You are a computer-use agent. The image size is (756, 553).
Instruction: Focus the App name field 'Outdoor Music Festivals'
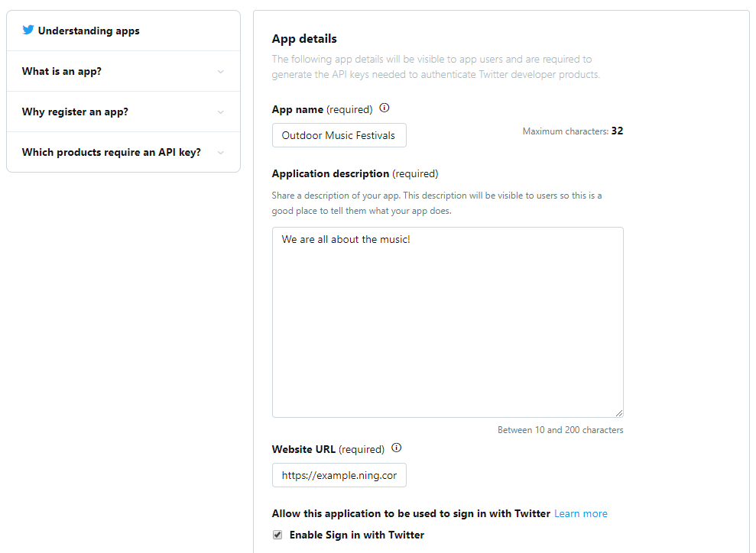[339, 135]
